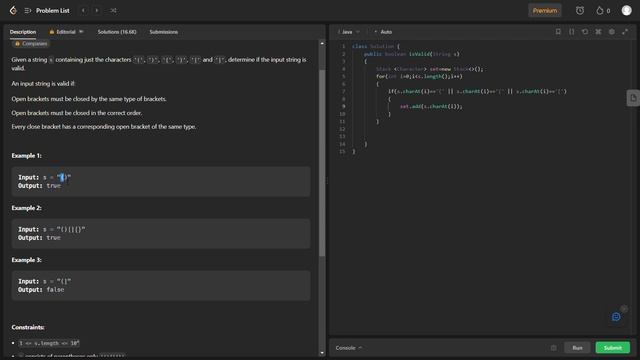This screenshot has width=640, height=360.
Task: Pick a random problem with shuffle icon
Action: 113,11
